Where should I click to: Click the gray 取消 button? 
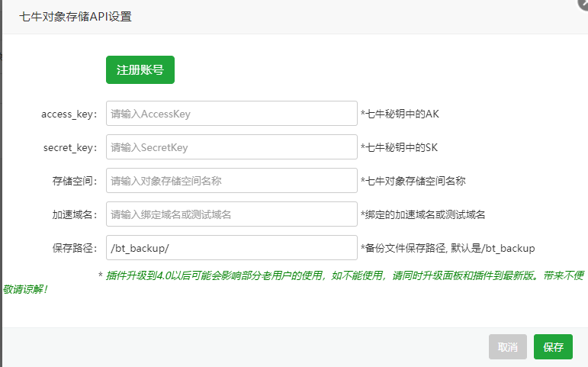(508, 346)
